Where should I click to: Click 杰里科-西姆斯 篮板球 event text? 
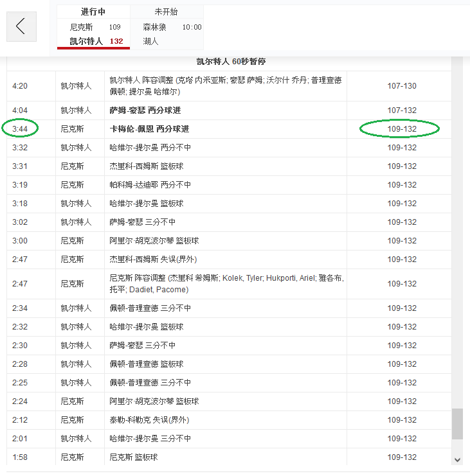(x=147, y=166)
